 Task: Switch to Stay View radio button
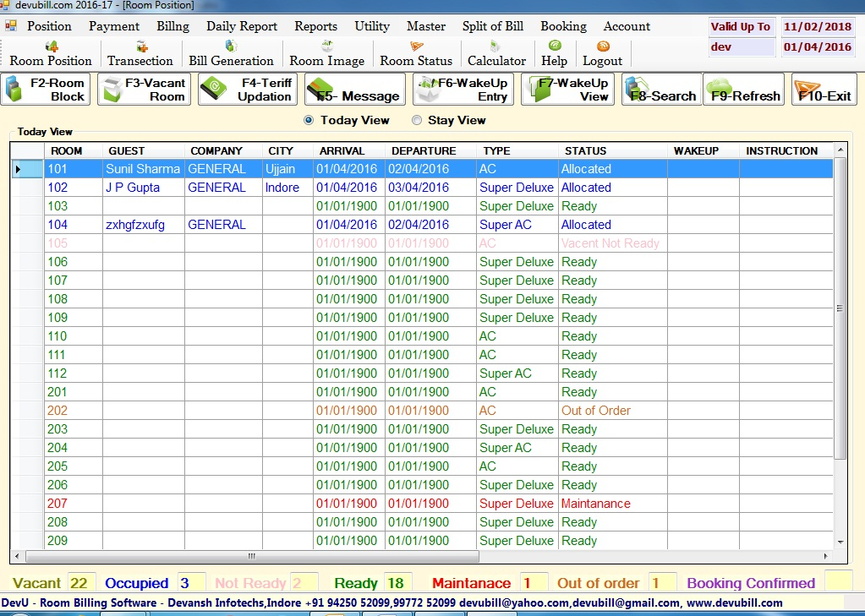417,120
